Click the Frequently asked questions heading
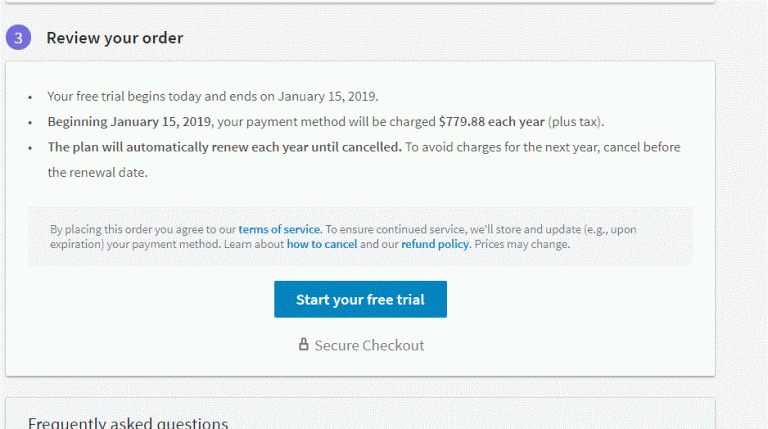768x429 pixels. (x=128, y=423)
